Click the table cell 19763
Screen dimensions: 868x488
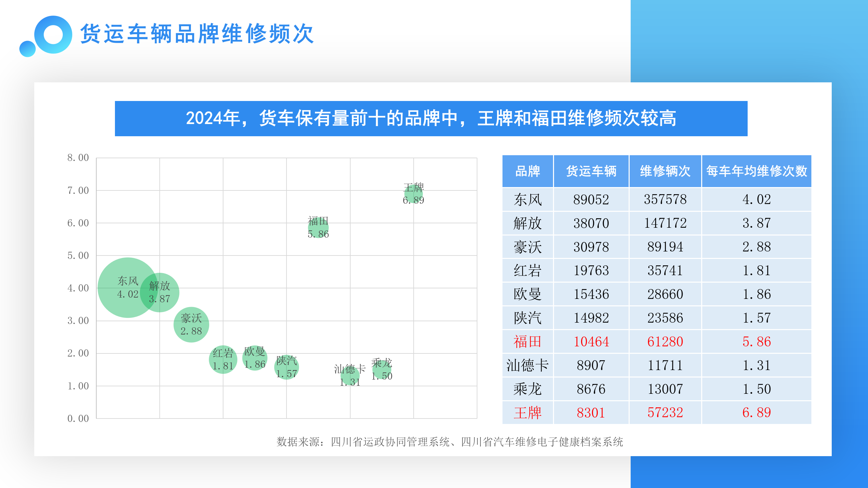[591, 270]
